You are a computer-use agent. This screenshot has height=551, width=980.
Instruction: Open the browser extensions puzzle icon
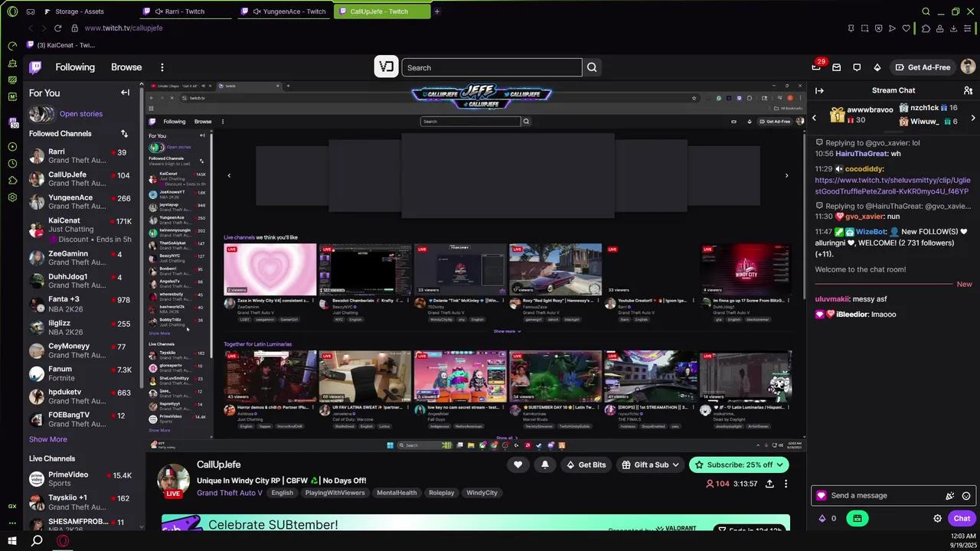(x=926, y=28)
